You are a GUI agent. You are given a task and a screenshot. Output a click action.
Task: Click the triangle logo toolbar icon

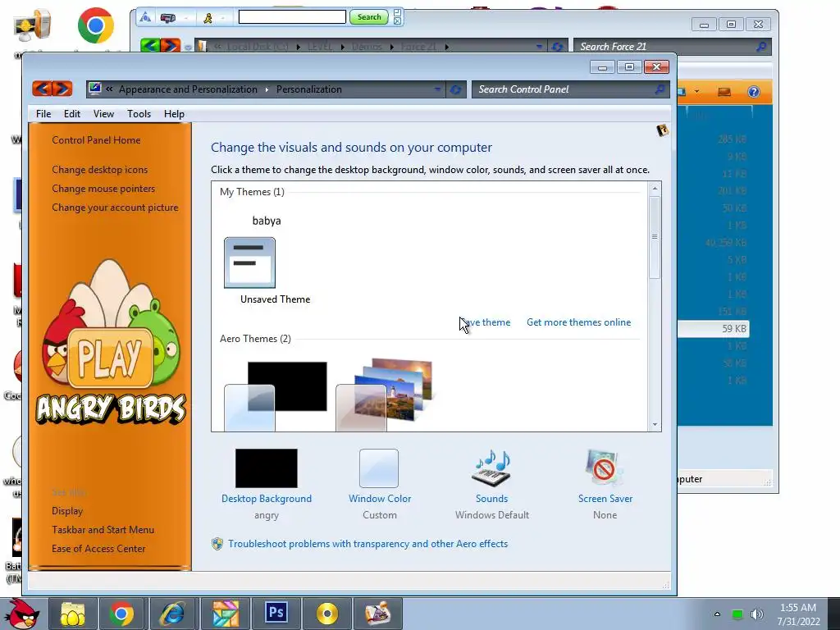145,18
